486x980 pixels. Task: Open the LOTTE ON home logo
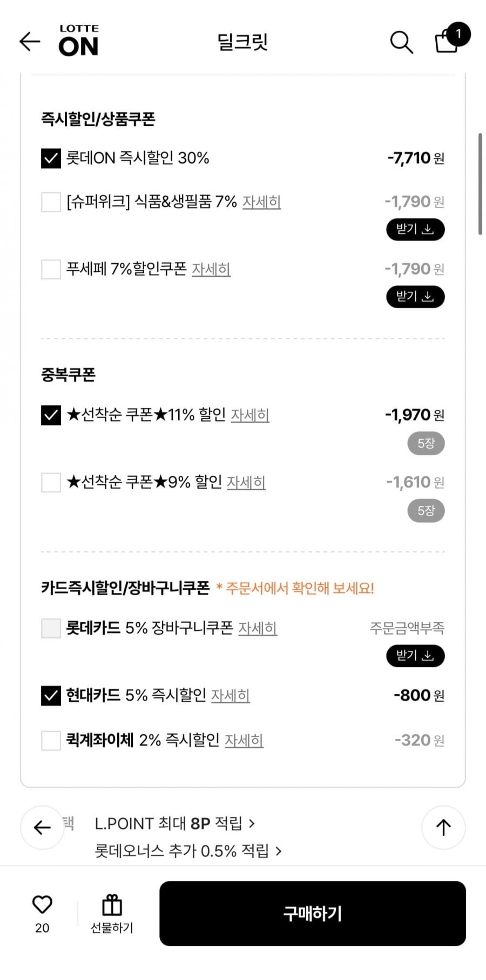click(x=79, y=41)
